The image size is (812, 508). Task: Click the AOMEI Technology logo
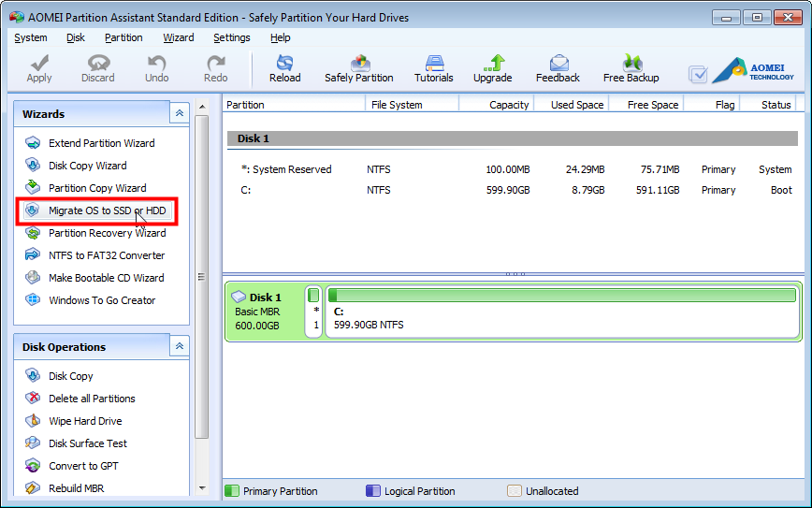pyautogui.click(x=753, y=71)
